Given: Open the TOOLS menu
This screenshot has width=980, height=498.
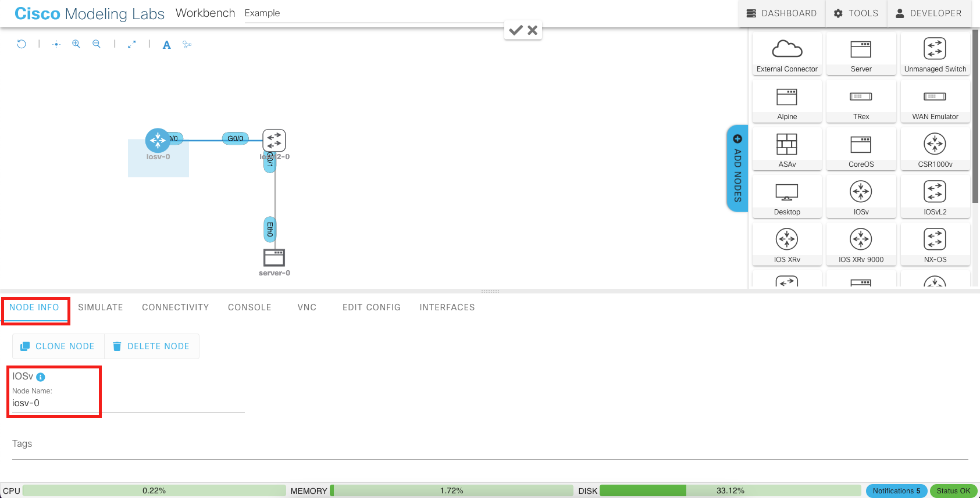Looking at the screenshot, I should click(856, 13).
